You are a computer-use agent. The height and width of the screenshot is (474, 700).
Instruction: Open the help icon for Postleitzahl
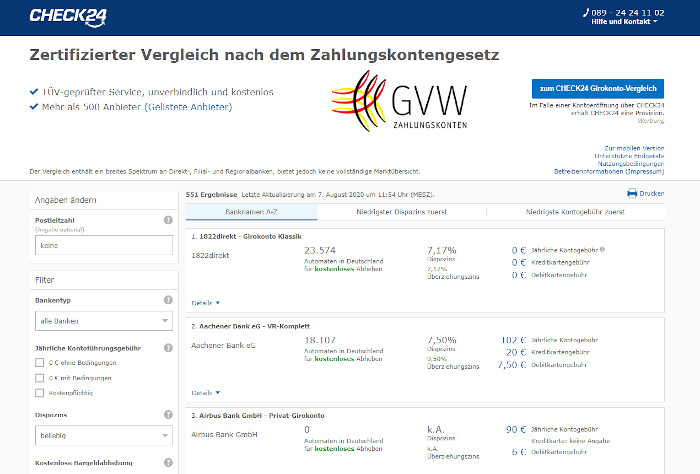click(168, 220)
